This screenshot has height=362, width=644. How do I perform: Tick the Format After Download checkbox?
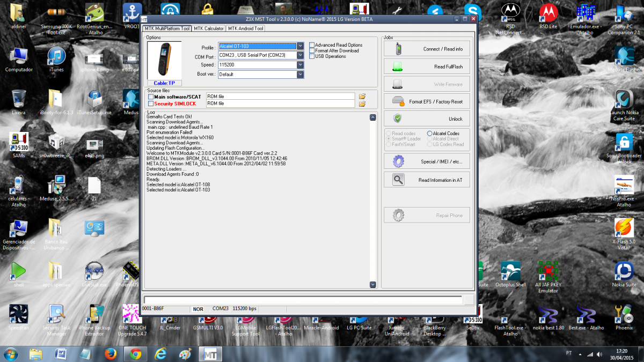pos(312,50)
